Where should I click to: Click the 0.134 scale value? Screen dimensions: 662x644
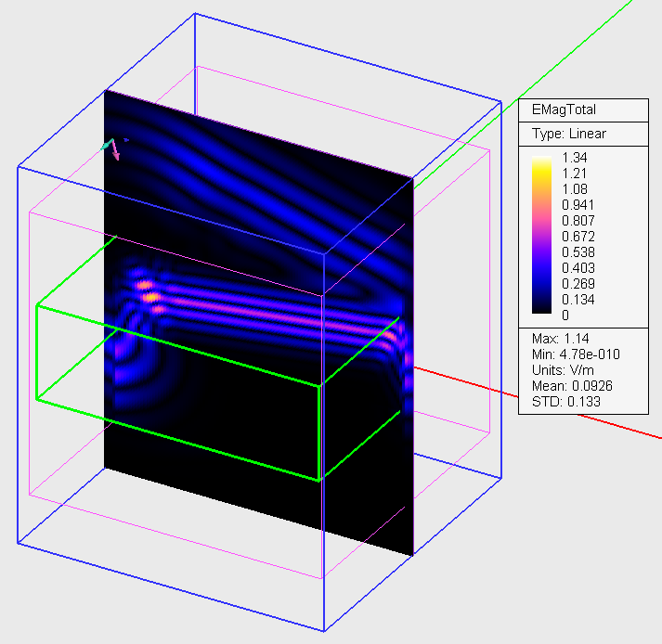coord(578,299)
